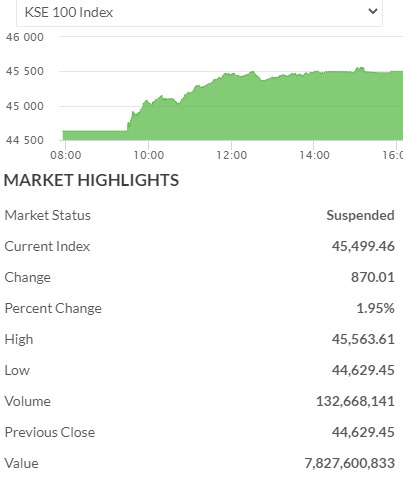The width and height of the screenshot is (403, 478).
Task: Click the 46 000 y-axis label
Action: click(x=25, y=37)
